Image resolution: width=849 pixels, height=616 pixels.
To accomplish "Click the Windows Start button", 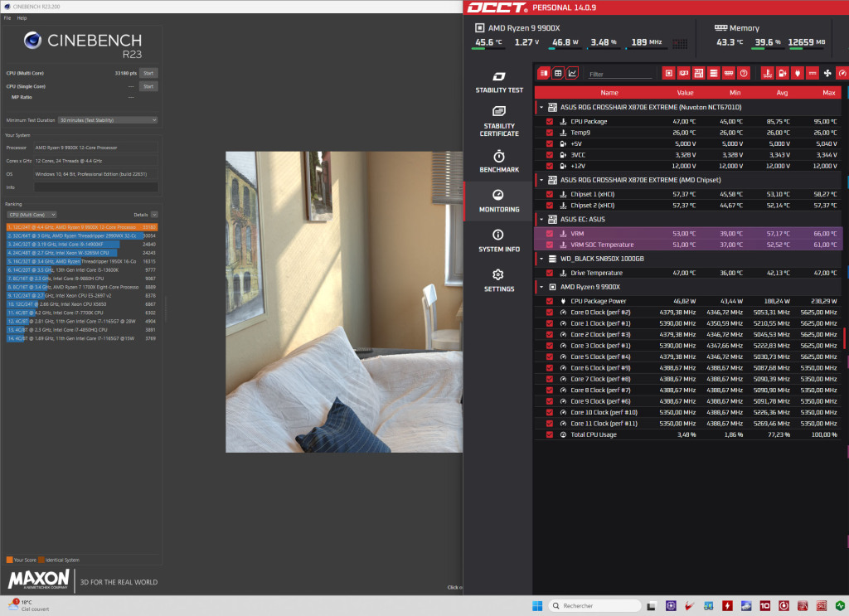I will coord(537,606).
